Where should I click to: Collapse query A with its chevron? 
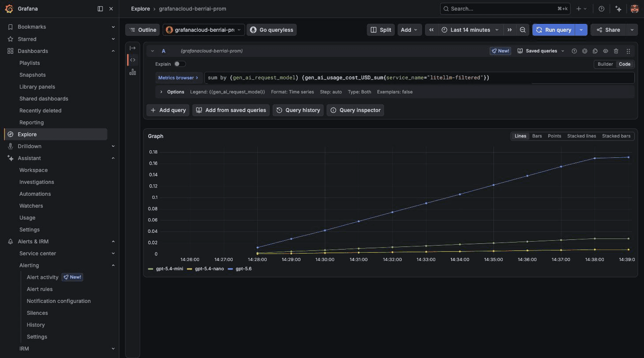[152, 51]
